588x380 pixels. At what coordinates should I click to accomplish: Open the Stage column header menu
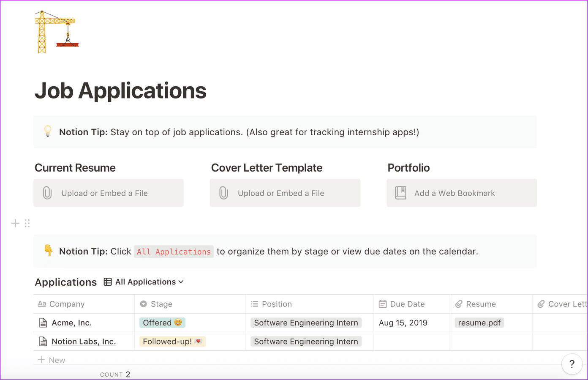pos(190,304)
